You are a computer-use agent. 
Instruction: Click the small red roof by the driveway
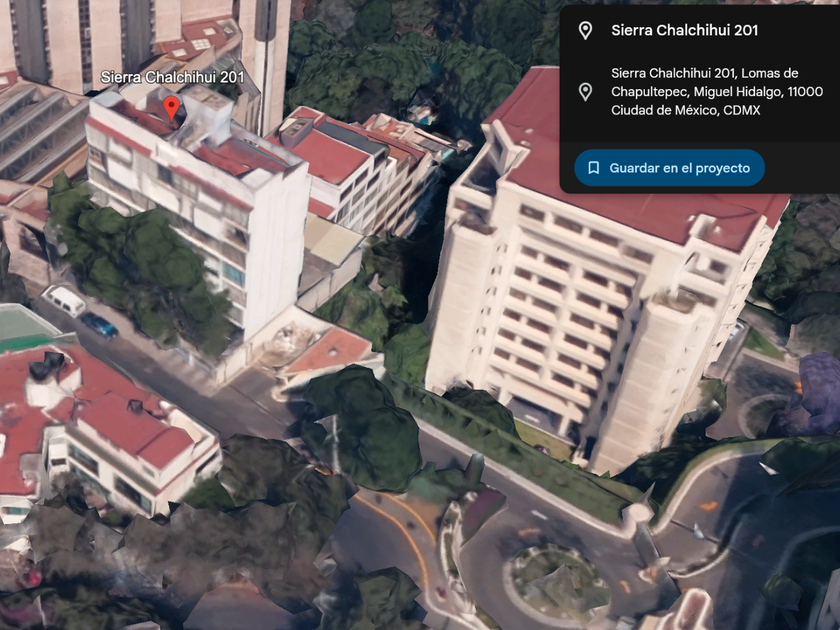[331, 350]
